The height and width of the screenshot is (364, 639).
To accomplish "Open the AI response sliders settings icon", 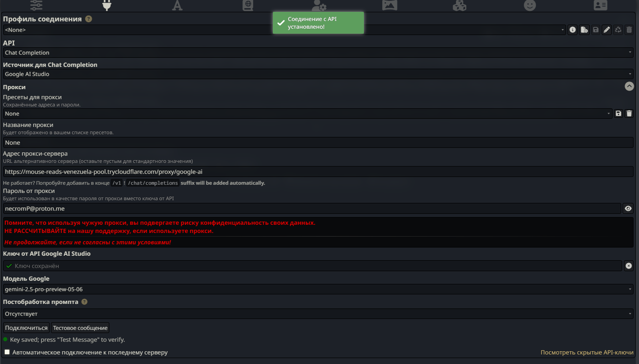I will [x=36, y=5].
